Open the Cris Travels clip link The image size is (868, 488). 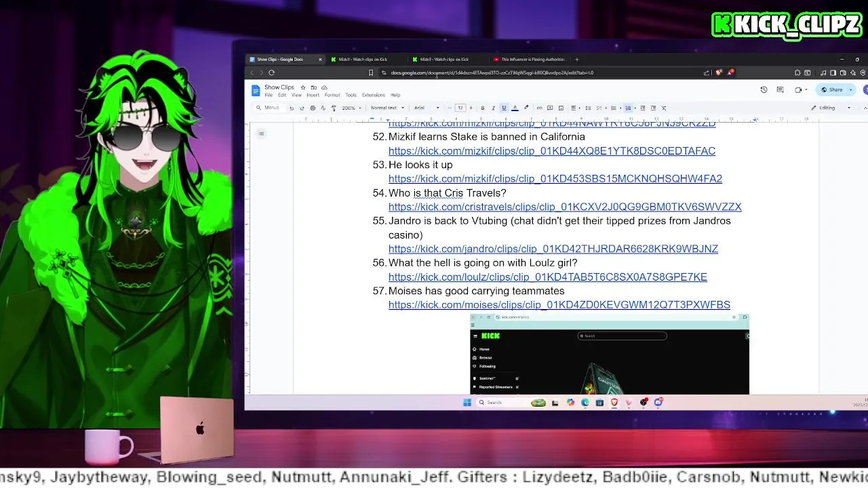(565, 207)
